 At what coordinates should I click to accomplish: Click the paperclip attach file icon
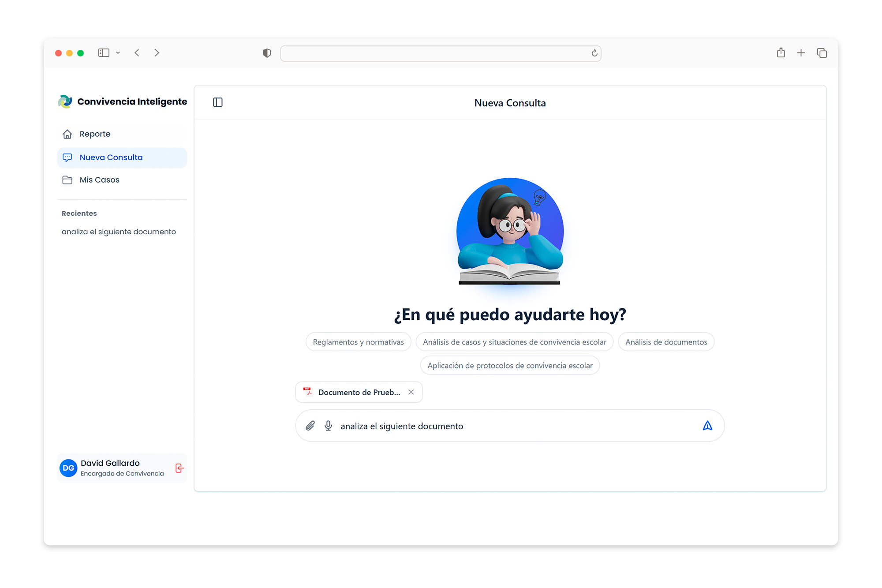(x=310, y=426)
